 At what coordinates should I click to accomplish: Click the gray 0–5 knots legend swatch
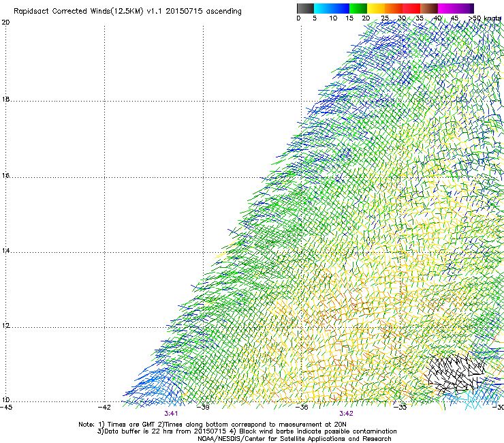305,8
